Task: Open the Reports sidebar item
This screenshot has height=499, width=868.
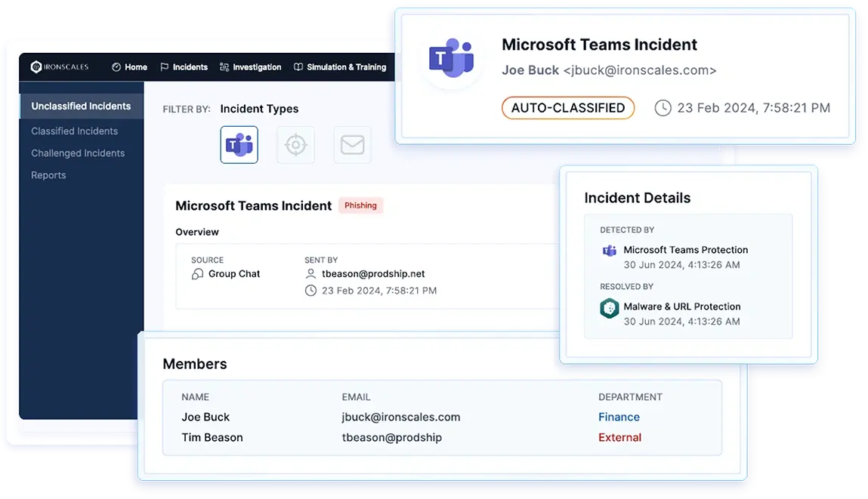Action: pyautogui.click(x=48, y=175)
